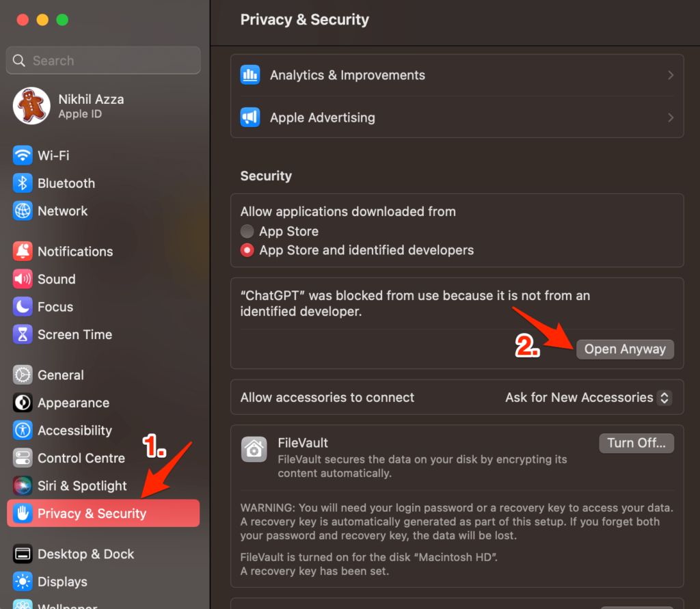Choose App Store and identified developers option
This screenshot has height=609, width=700.
tap(246, 250)
